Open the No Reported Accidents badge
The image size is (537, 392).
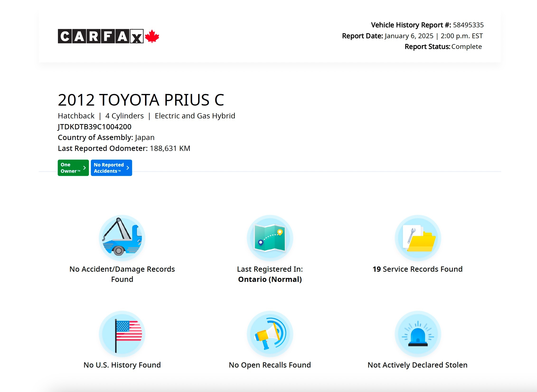click(x=111, y=168)
